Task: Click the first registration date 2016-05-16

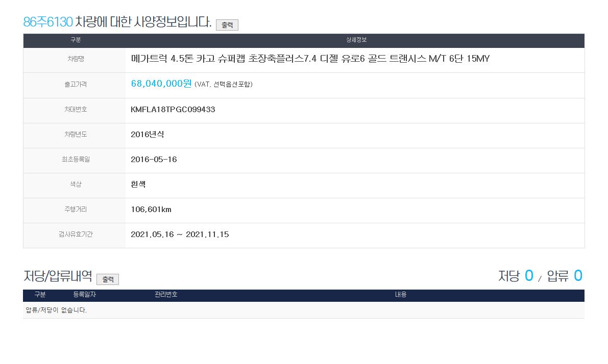Action: click(x=154, y=159)
